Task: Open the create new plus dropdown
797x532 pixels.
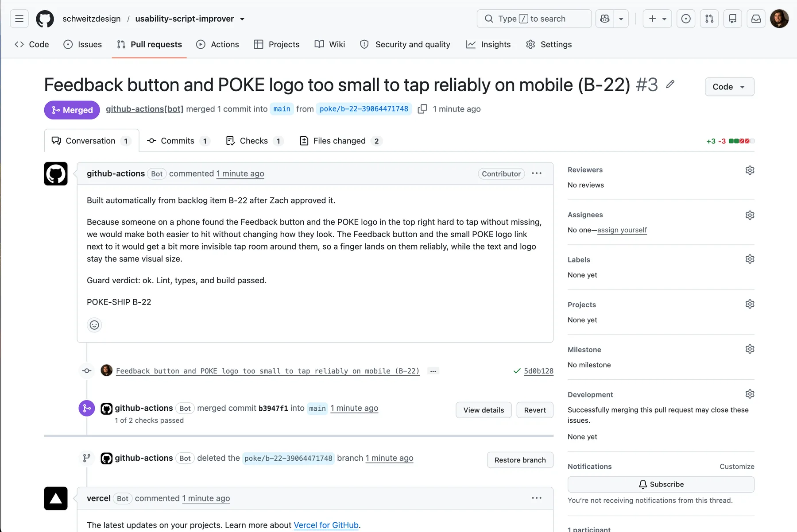Action: pos(657,19)
